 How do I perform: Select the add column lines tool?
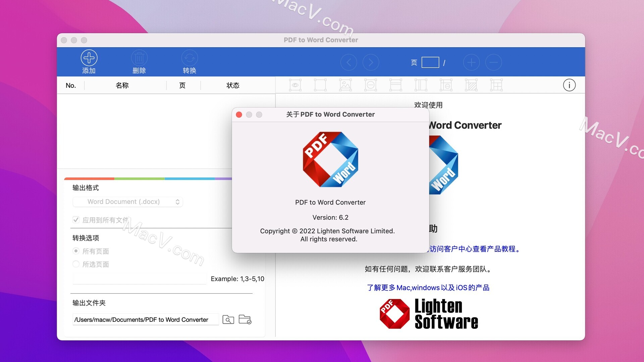(421, 85)
